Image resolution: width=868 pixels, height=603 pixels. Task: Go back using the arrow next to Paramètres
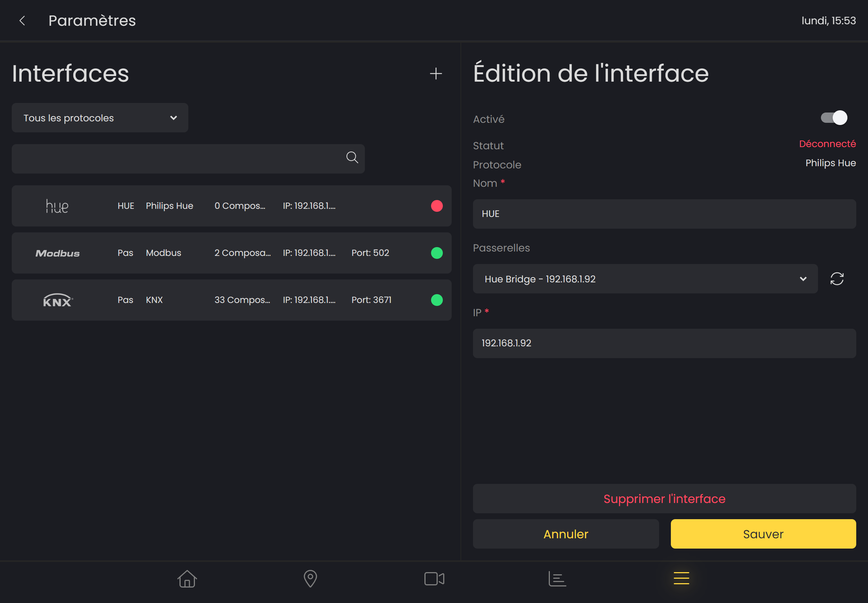[x=22, y=21]
